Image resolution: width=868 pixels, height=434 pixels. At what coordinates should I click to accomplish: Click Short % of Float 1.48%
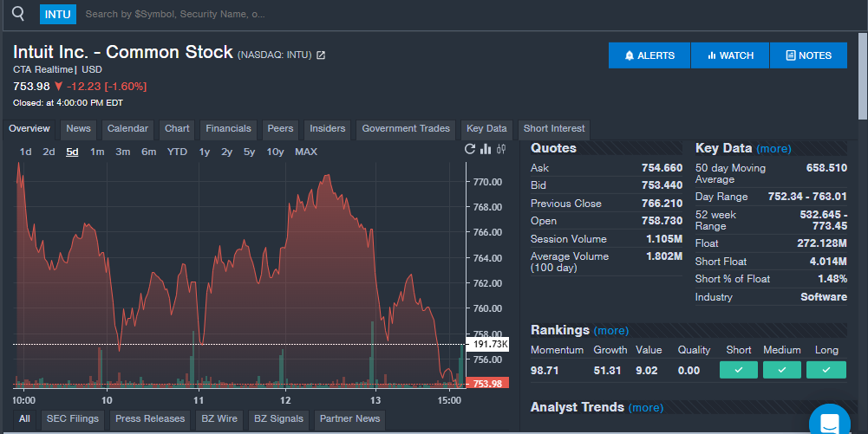pos(832,279)
